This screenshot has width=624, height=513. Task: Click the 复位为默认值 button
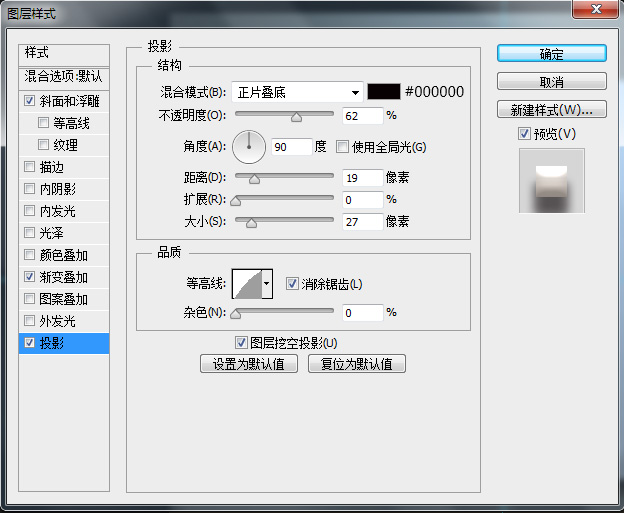(x=357, y=363)
